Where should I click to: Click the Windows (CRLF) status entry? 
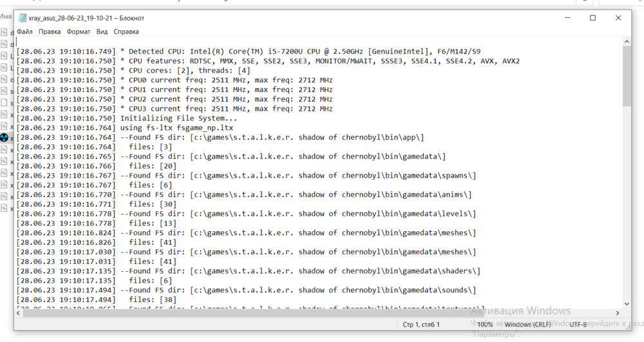[528, 325]
